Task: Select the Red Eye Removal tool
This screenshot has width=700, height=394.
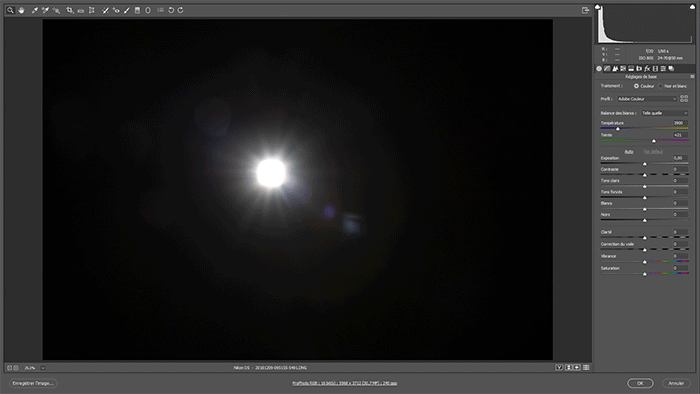Action: (x=116, y=10)
